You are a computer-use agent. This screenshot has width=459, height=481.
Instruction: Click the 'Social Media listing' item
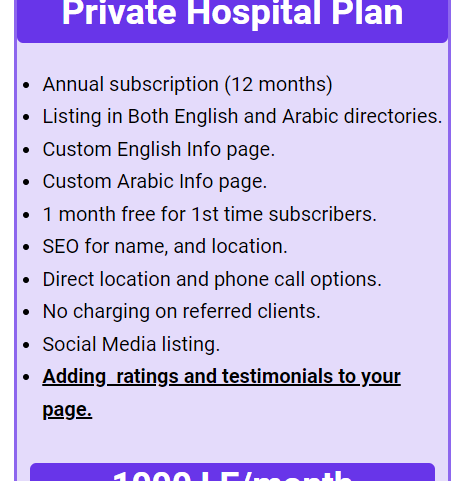[x=131, y=344]
